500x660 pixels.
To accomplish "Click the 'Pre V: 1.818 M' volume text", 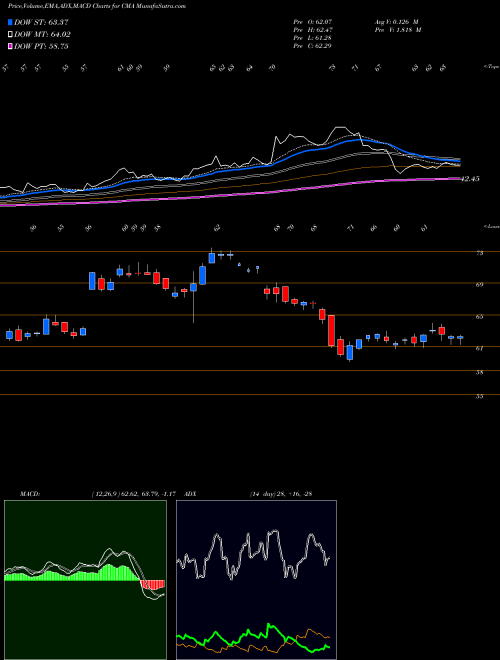I will click(x=398, y=30).
